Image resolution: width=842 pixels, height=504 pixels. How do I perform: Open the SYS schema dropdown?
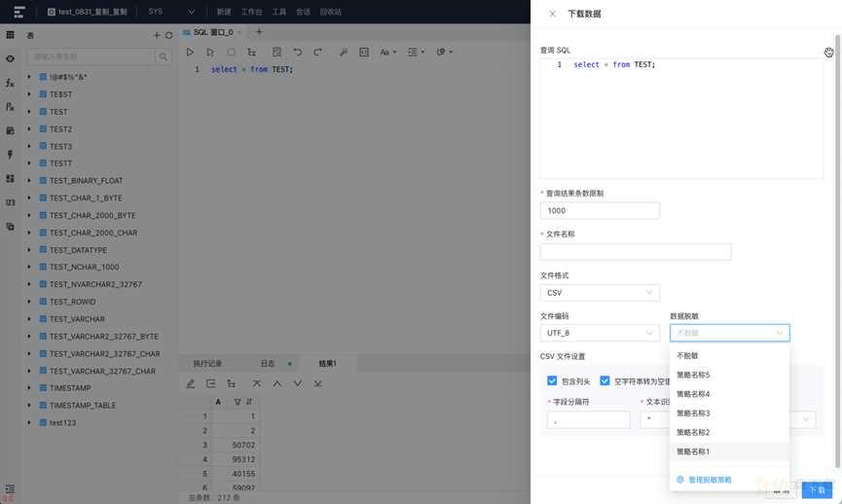coord(171,12)
